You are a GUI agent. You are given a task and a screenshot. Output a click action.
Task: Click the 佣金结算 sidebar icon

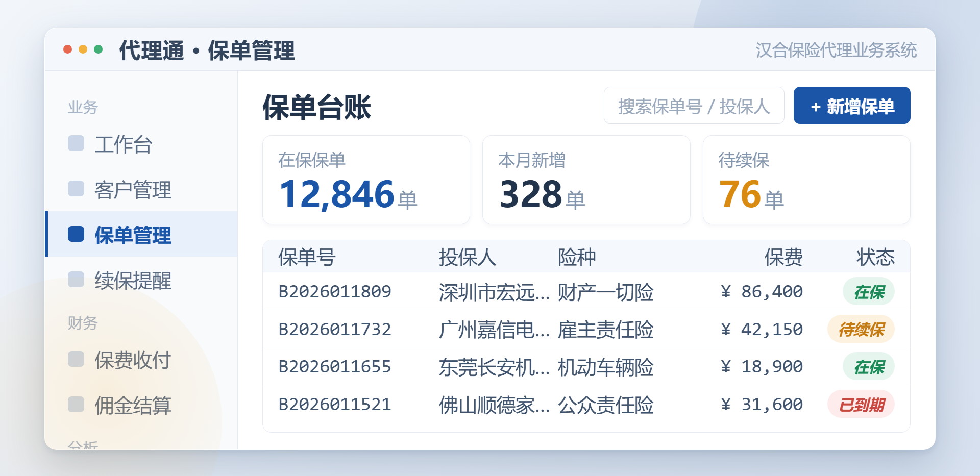[76, 405]
